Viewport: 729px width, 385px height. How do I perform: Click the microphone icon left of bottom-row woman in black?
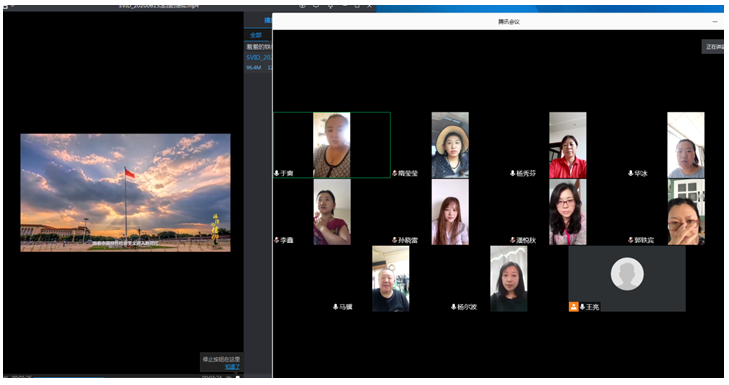(453, 307)
